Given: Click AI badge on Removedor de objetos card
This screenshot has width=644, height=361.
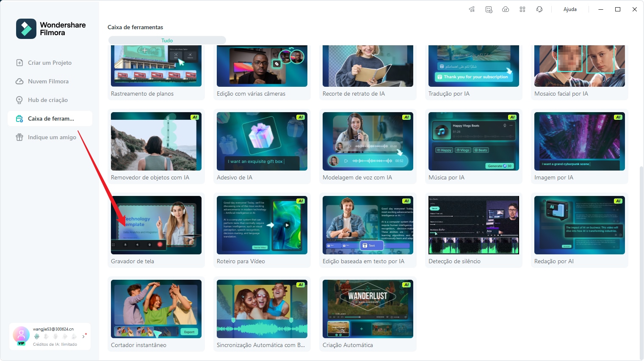Looking at the screenshot, I should point(195,117).
